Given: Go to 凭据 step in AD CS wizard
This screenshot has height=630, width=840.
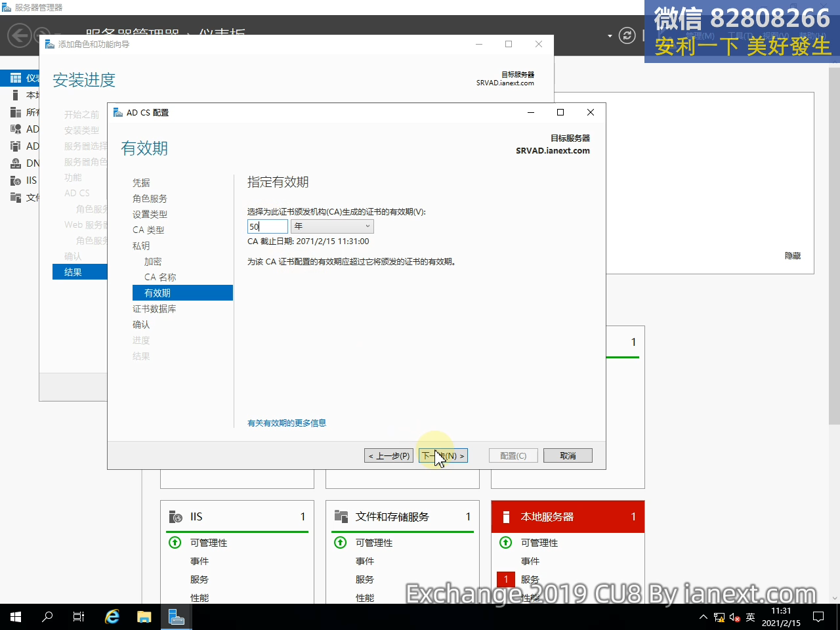Looking at the screenshot, I should pyautogui.click(x=141, y=182).
